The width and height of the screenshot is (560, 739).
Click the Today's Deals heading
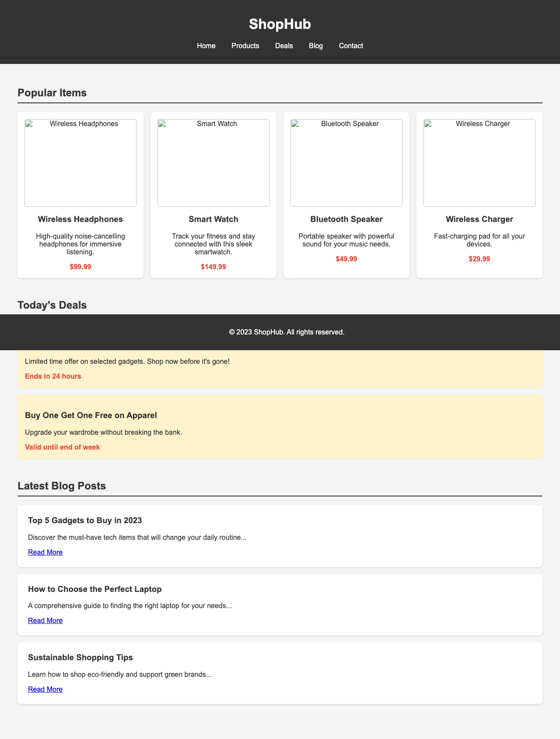pos(52,305)
